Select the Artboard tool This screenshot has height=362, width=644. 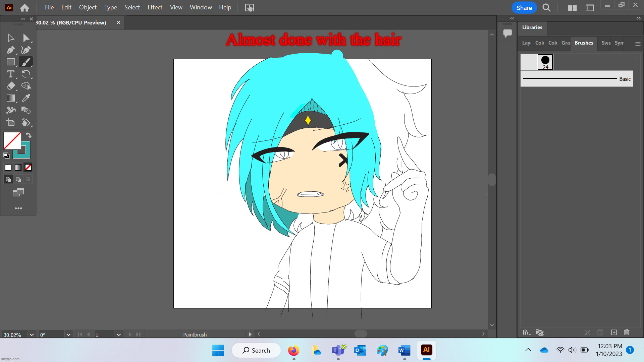click(x=11, y=122)
